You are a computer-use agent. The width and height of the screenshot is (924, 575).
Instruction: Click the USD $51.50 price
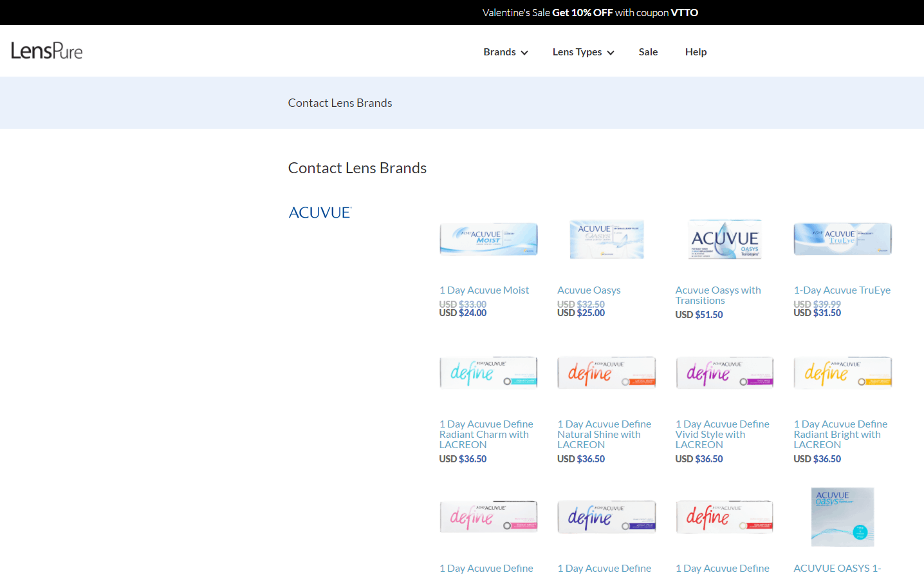point(699,315)
